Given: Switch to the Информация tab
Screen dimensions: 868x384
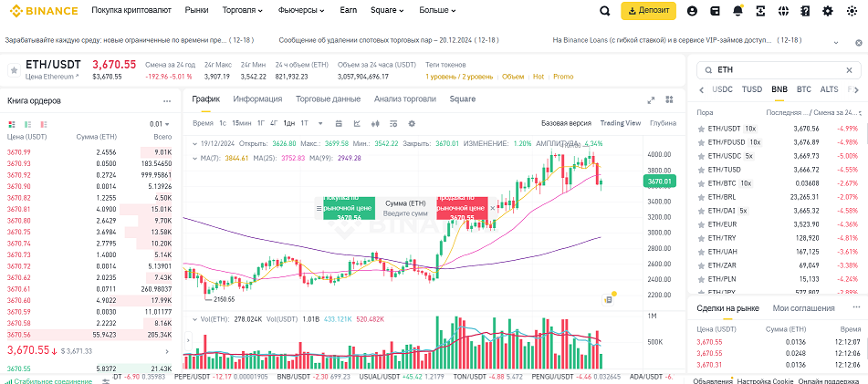Looking at the screenshot, I should pos(257,99).
